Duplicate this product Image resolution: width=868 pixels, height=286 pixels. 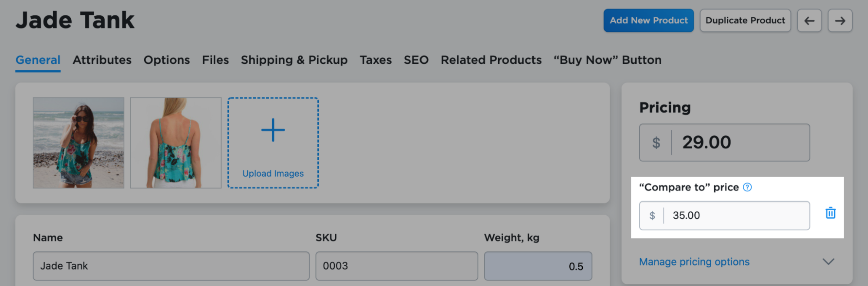[x=745, y=20]
